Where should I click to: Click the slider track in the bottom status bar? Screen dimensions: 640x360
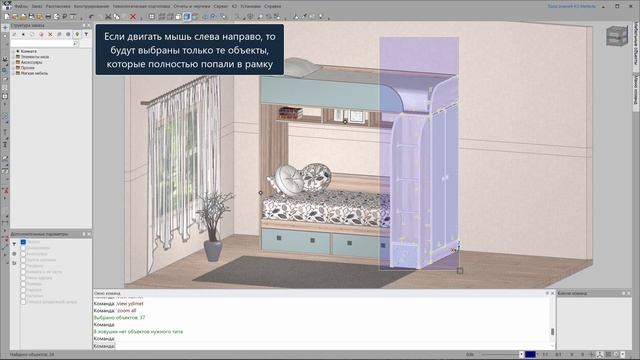point(500,354)
